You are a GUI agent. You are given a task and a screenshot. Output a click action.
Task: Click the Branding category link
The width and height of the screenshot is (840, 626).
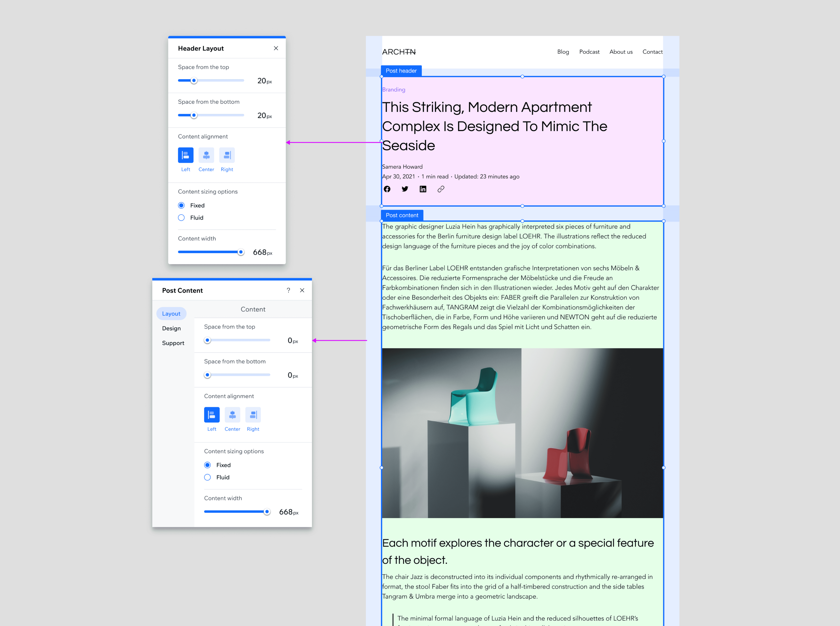pos(394,89)
